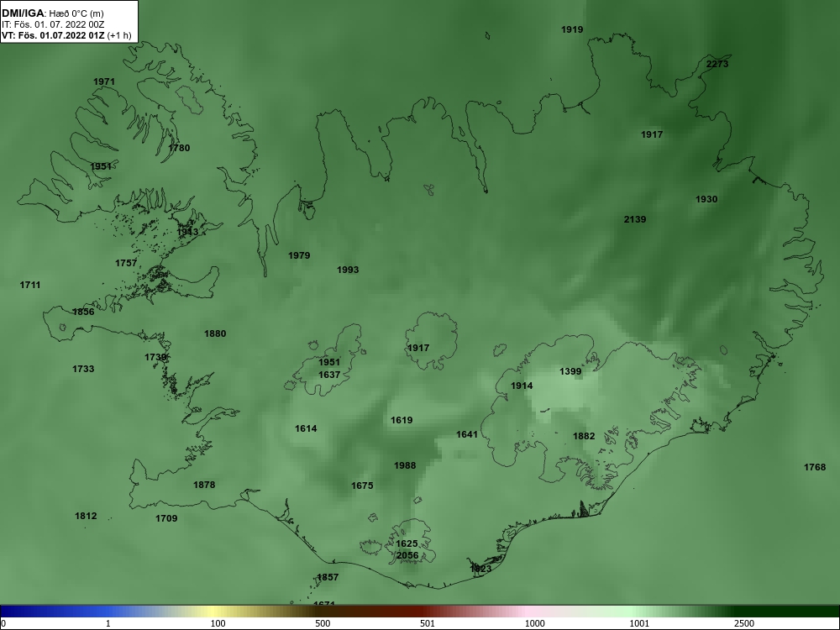Image resolution: width=840 pixels, height=630 pixels.
Task: Click the 1919 value off the north coast
Action: [572, 29]
